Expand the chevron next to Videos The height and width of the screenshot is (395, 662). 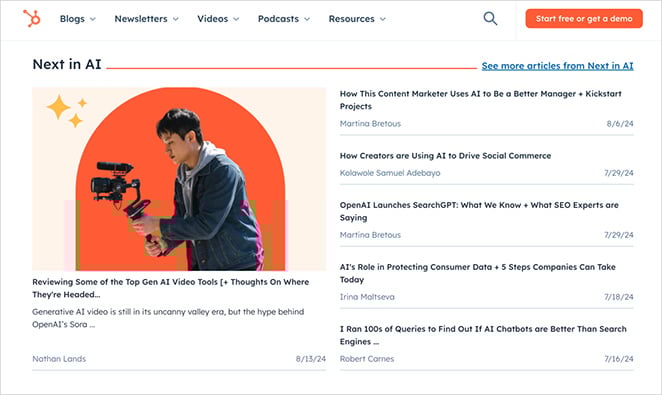tap(236, 19)
